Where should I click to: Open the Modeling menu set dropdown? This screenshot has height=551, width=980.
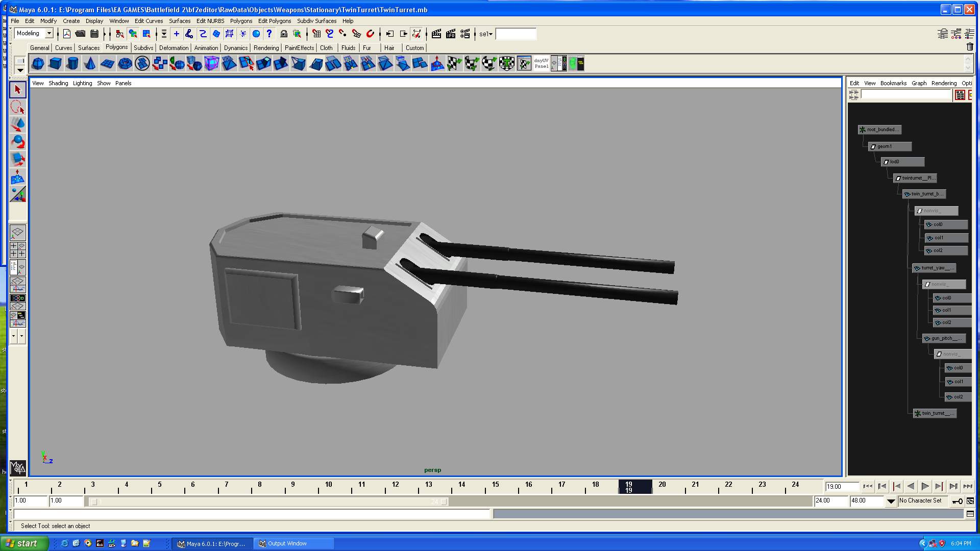[x=50, y=34]
